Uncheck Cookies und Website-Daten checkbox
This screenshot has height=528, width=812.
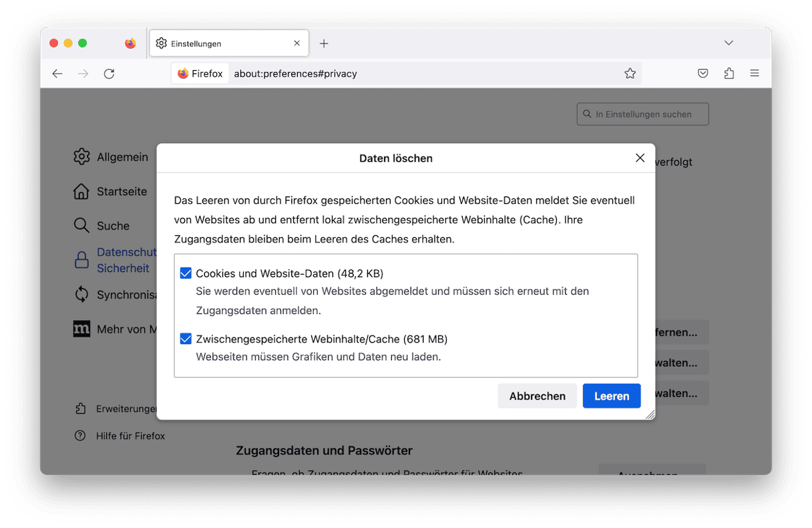[186, 273]
